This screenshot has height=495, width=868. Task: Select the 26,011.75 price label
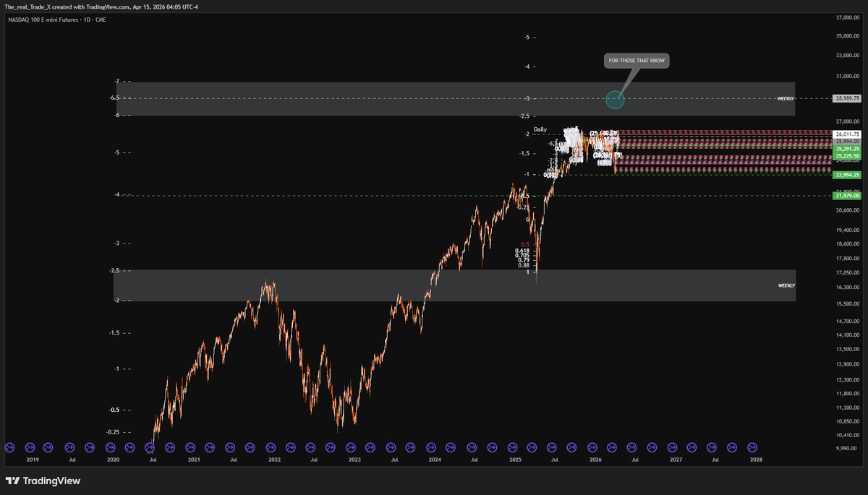pos(846,134)
